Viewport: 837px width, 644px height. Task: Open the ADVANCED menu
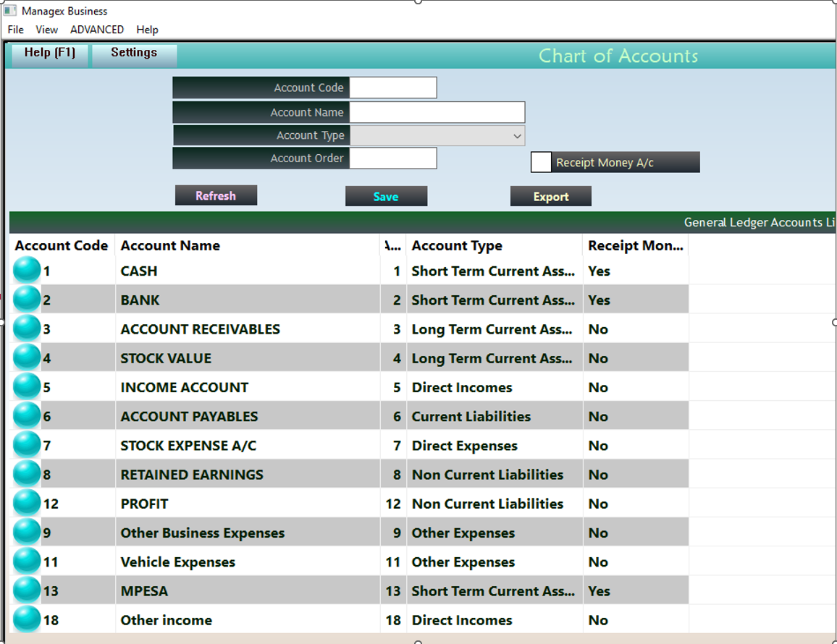(97, 30)
